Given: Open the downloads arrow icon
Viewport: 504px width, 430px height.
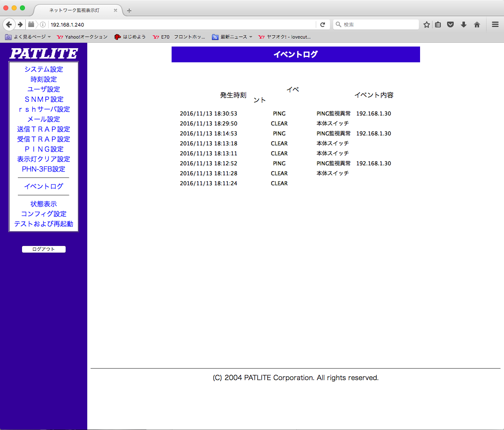Looking at the screenshot, I should click(x=464, y=25).
